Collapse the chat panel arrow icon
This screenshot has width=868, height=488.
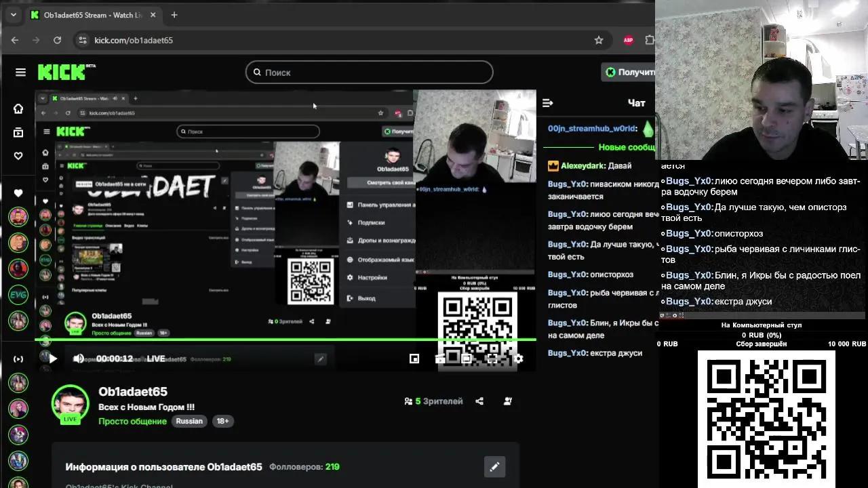pos(548,103)
